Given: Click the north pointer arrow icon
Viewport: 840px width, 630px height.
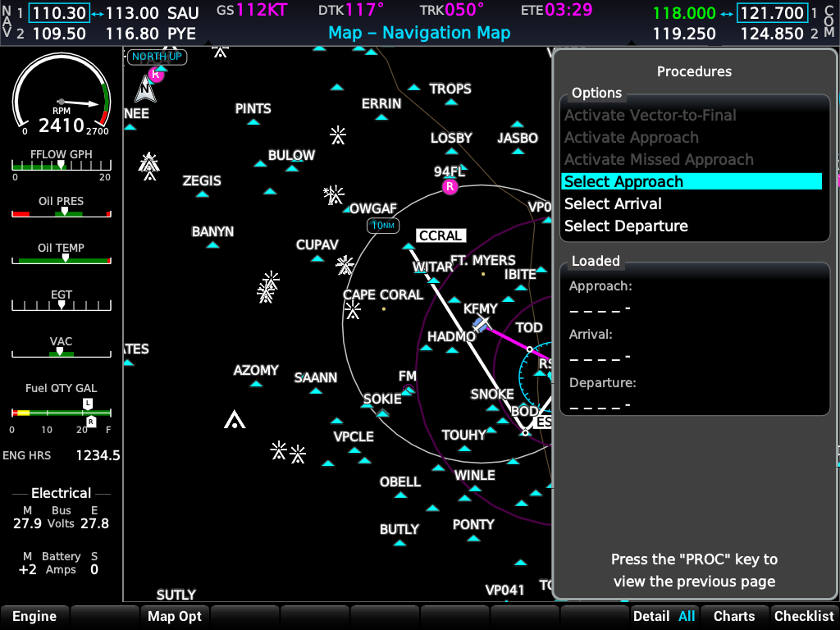Looking at the screenshot, I should 145,89.
